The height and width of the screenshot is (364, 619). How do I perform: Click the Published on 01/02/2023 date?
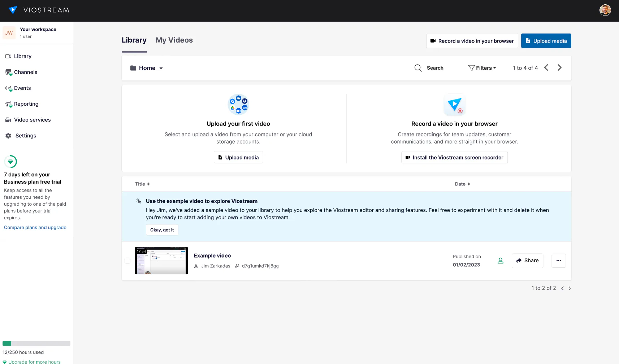(x=467, y=260)
